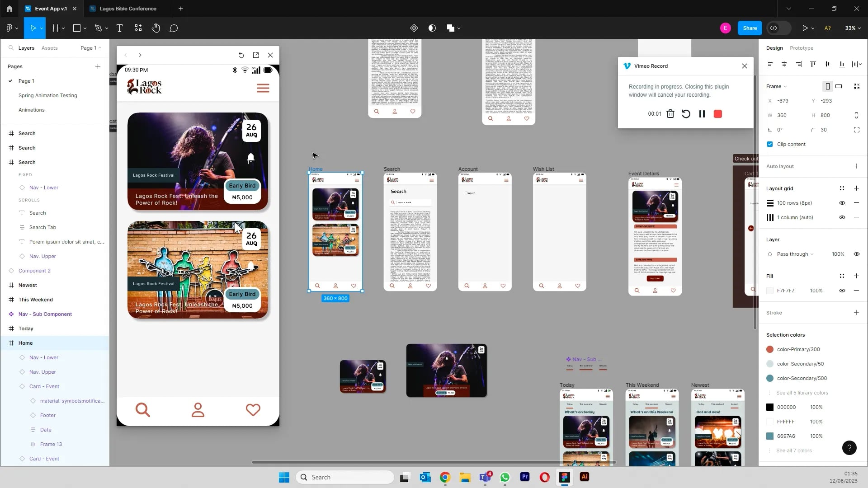Select the Rectangle shape tool
This screenshot has height=488, width=868.
(77, 28)
